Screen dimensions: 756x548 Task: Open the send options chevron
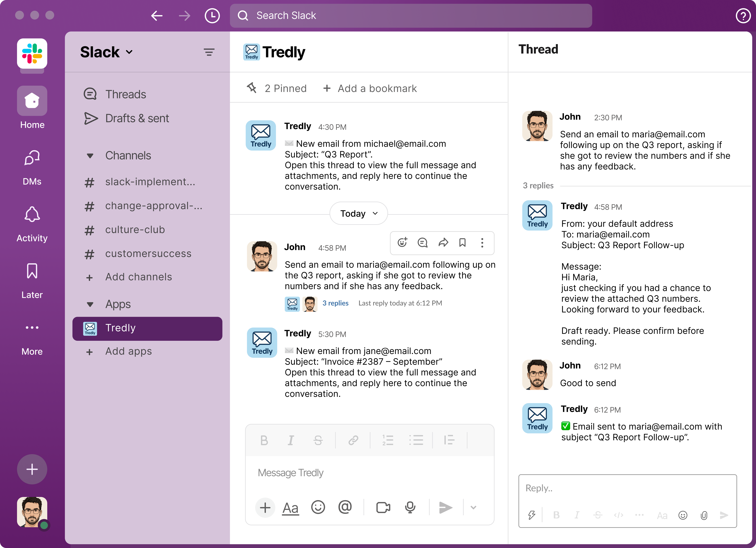point(473,508)
